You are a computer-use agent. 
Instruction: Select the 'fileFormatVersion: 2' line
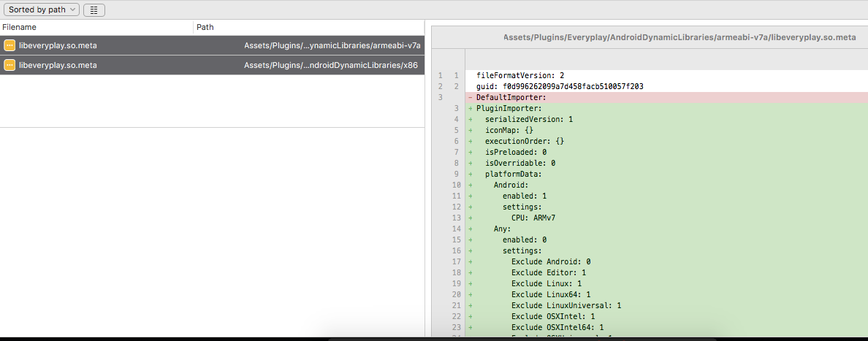coord(666,75)
